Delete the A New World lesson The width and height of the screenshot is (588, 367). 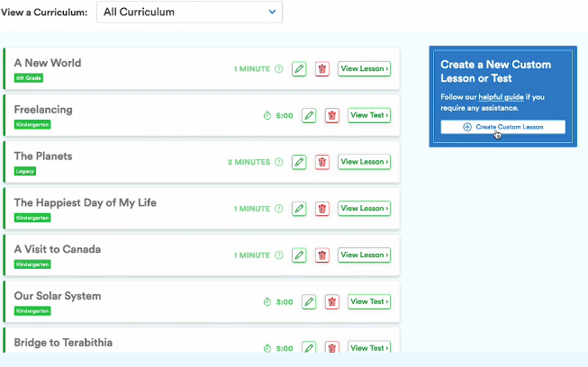(322, 68)
